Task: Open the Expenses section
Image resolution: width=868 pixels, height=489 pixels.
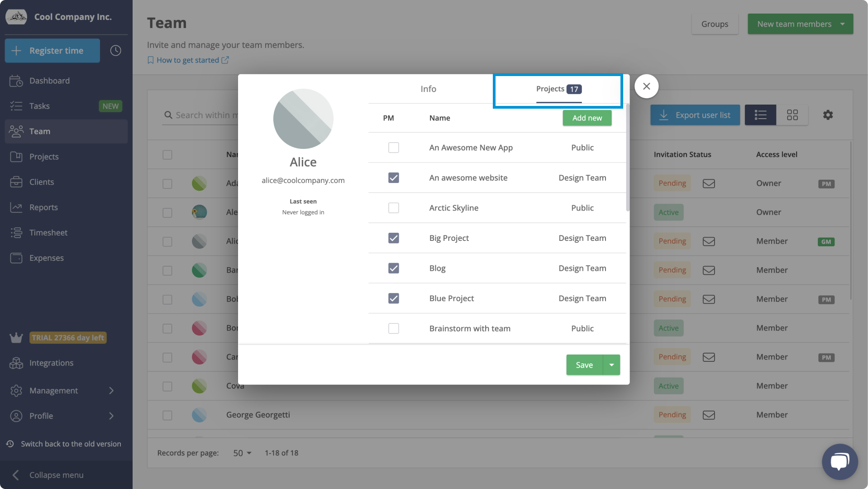Action: pos(46,258)
